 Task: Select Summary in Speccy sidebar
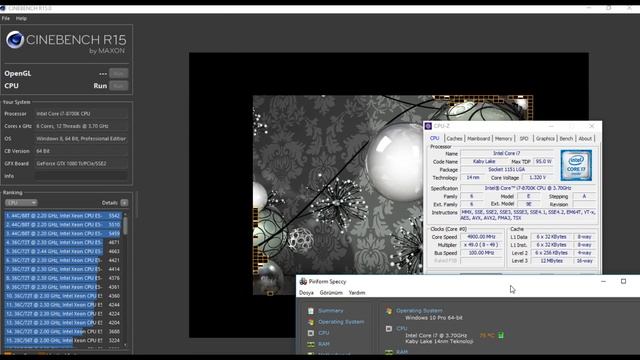click(x=331, y=311)
